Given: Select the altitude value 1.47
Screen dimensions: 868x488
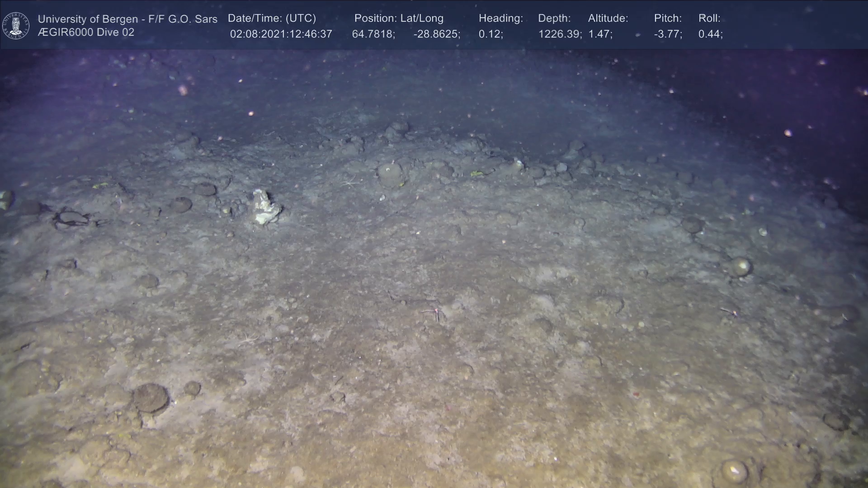Looking at the screenshot, I should [600, 34].
